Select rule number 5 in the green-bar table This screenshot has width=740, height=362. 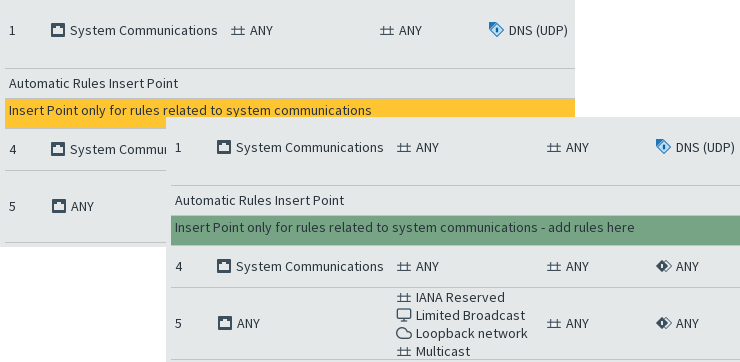coord(178,324)
